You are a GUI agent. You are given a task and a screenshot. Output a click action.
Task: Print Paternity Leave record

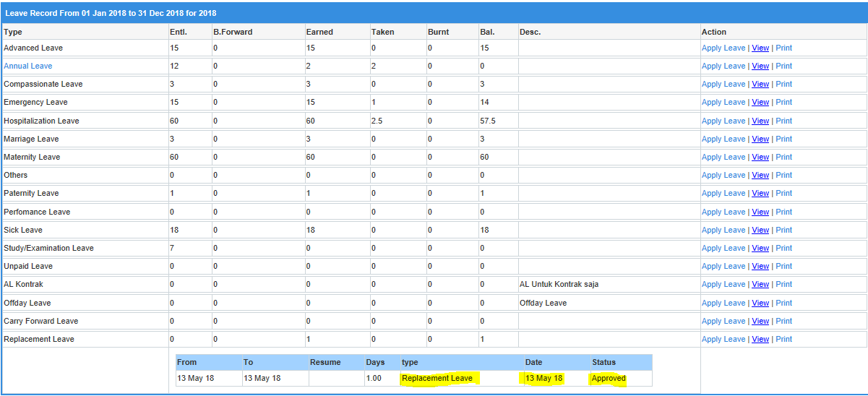(783, 193)
